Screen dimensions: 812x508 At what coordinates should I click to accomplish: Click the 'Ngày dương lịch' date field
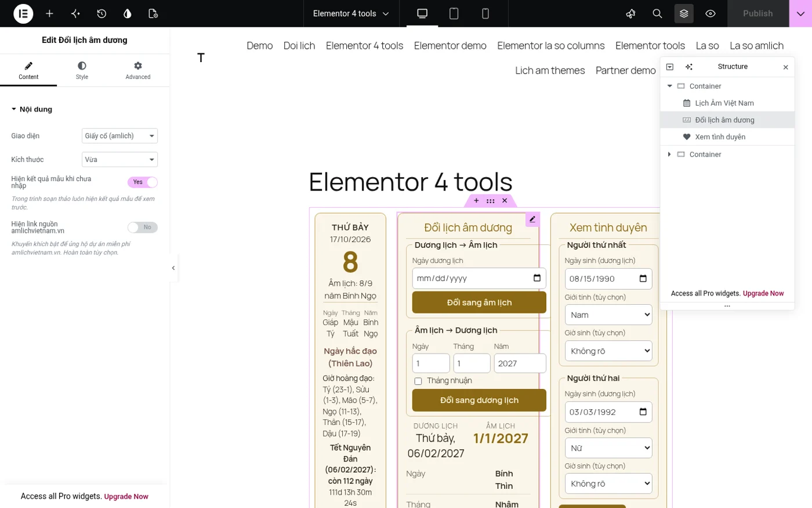(x=479, y=279)
